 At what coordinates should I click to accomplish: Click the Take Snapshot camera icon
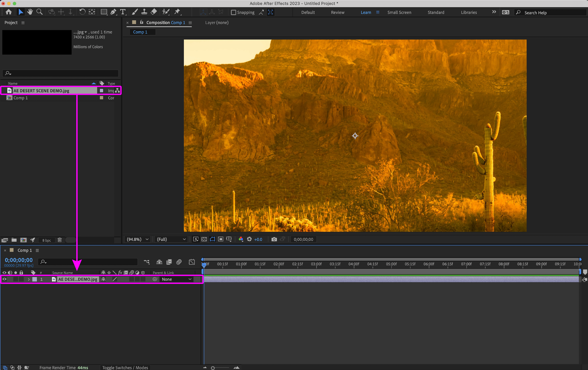274,239
